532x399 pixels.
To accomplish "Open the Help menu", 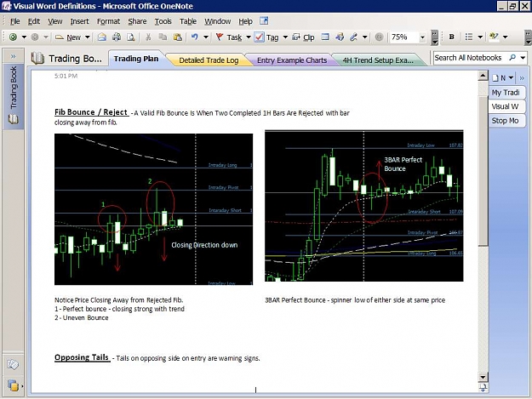I will tap(245, 21).
